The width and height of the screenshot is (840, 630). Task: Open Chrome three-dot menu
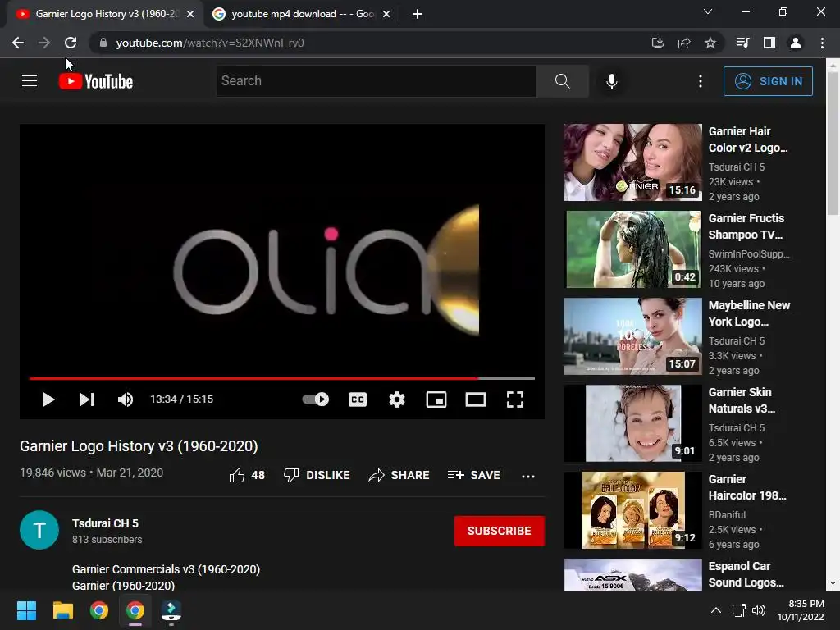tap(822, 43)
